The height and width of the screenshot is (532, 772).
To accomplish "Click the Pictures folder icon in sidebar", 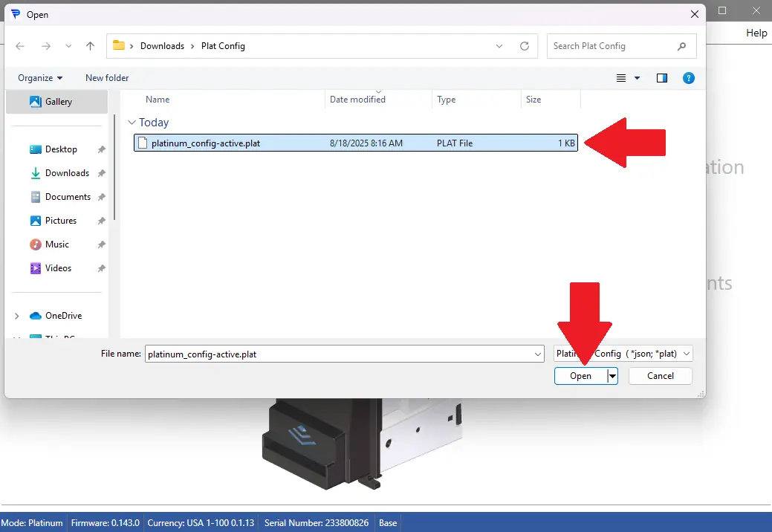I will point(36,221).
